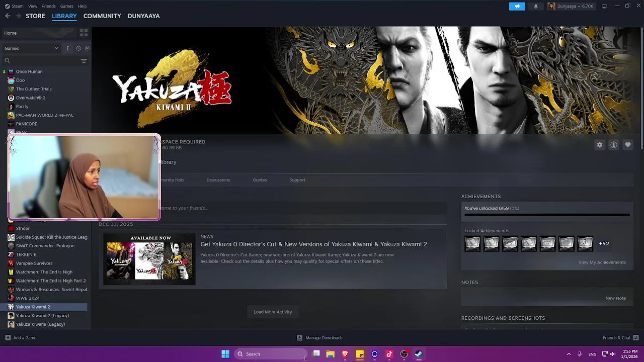This screenshot has height=362, width=644.
Task: Open the Discussions tab
Action: click(218, 180)
